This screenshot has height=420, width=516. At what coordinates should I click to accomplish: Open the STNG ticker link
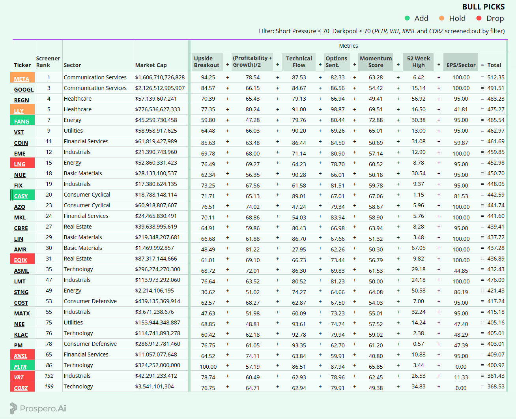21,292
